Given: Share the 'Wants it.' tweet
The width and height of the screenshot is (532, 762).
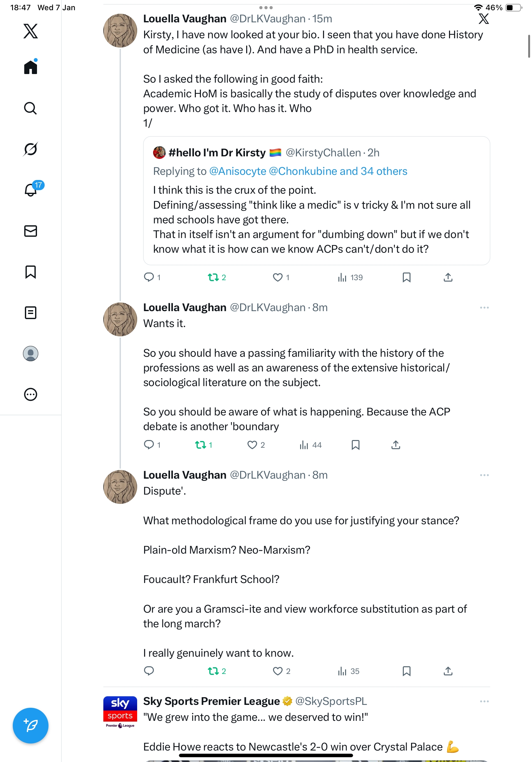Looking at the screenshot, I should [396, 445].
